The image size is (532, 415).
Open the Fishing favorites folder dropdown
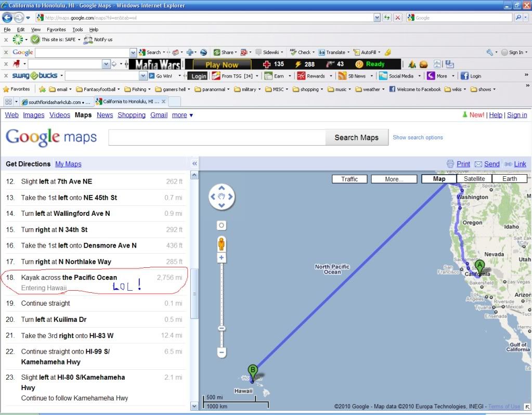(x=139, y=89)
